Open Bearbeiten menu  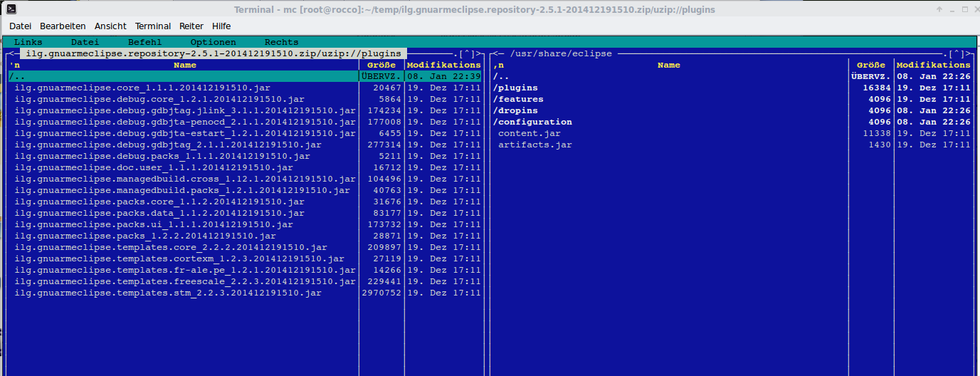(63, 26)
